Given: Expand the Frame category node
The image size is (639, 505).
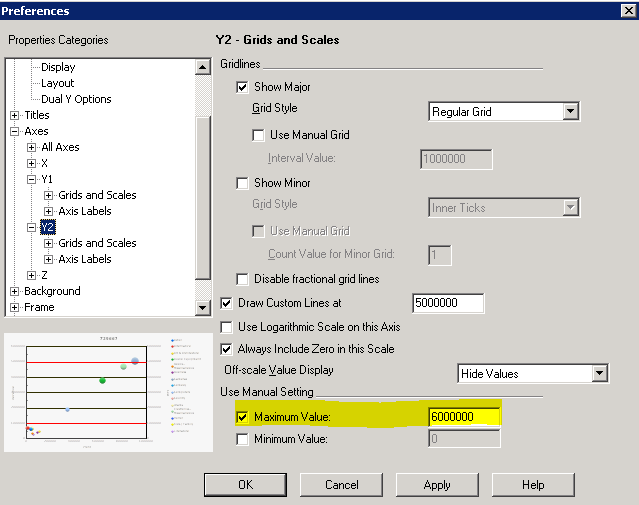Looking at the screenshot, I should click(x=15, y=307).
